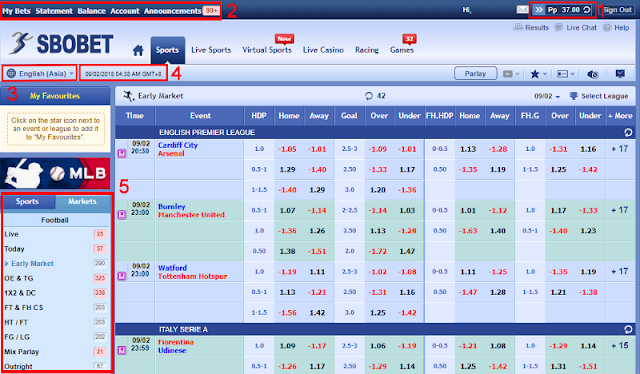The image size is (640, 374).
Task: Click the Sign Out button
Action: click(617, 10)
